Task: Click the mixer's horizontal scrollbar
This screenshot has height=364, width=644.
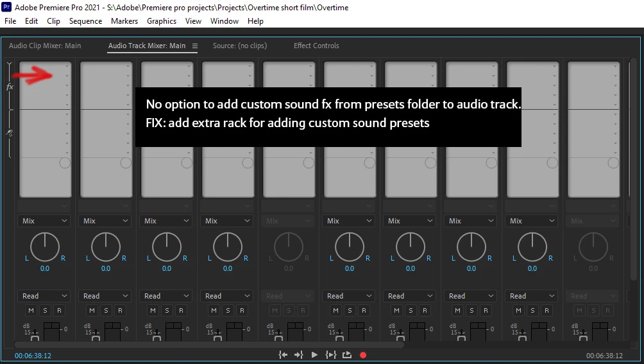Action: pos(209,345)
